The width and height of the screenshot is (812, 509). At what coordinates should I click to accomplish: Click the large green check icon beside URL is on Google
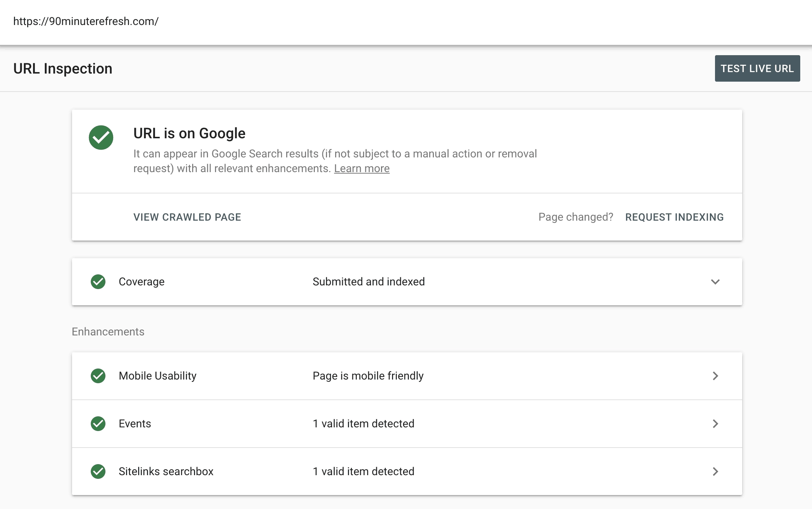[101, 138]
